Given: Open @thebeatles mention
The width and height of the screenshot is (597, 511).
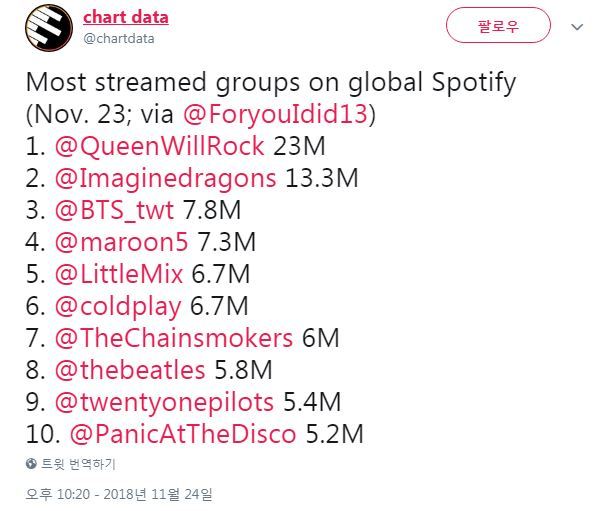Looking at the screenshot, I should click(x=130, y=370).
